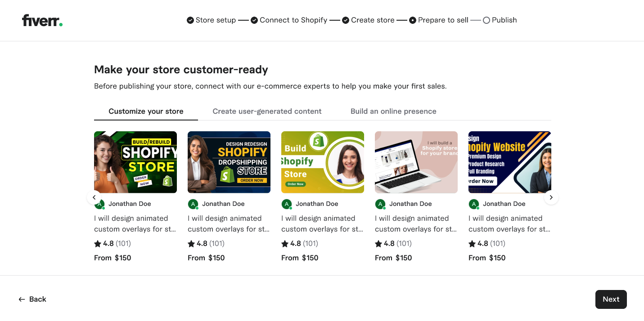This screenshot has height=321, width=644.
Task: Open the Build/Rebuild Shopify Store gig thumbnail
Action: [x=135, y=162]
